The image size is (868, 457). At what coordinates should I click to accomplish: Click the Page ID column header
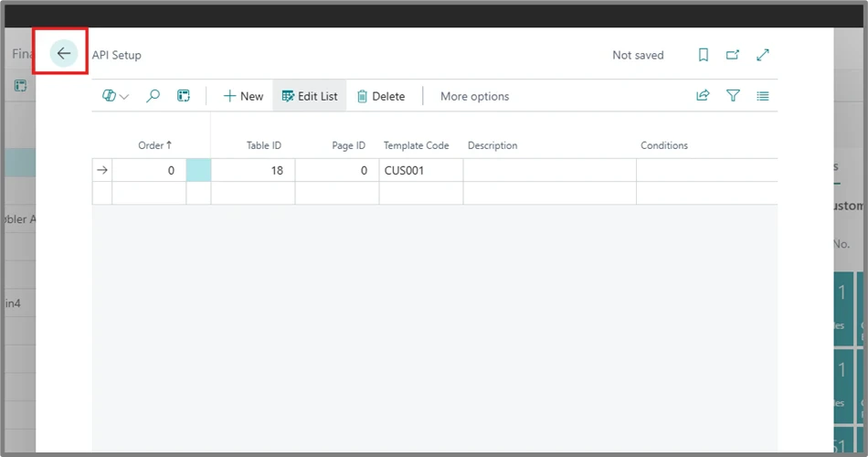tap(348, 145)
